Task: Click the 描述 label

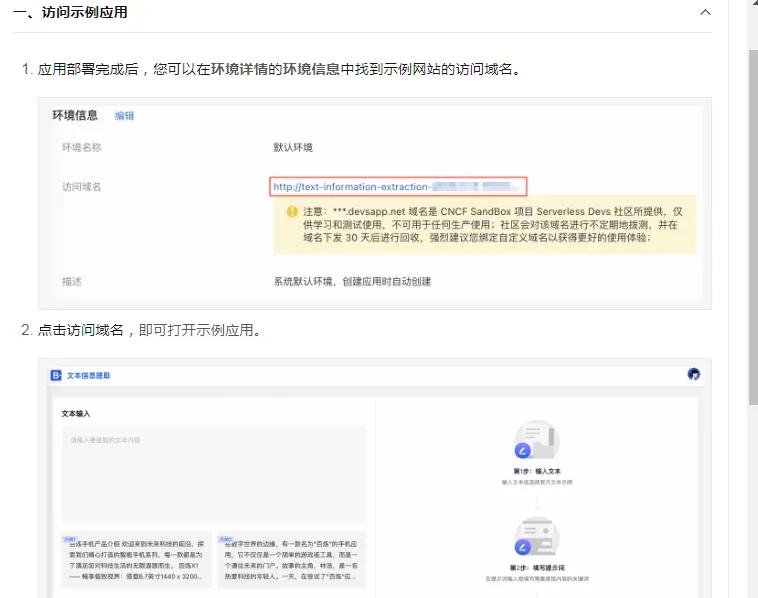Action: point(72,281)
